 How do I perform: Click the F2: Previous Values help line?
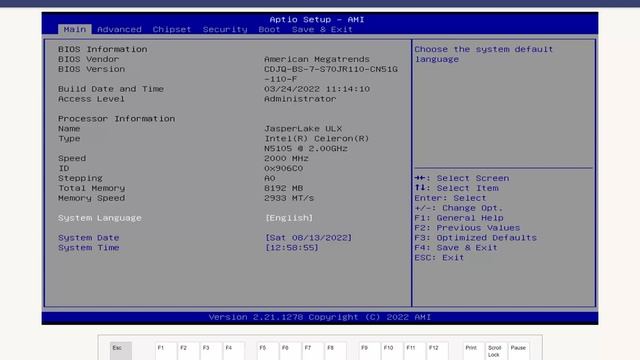click(x=467, y=228)
